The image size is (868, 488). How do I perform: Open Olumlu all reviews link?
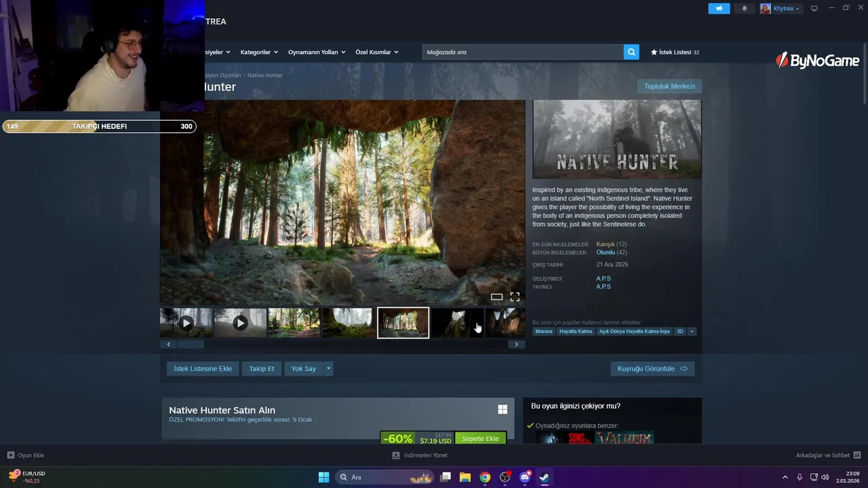click(x=606, y=252)
